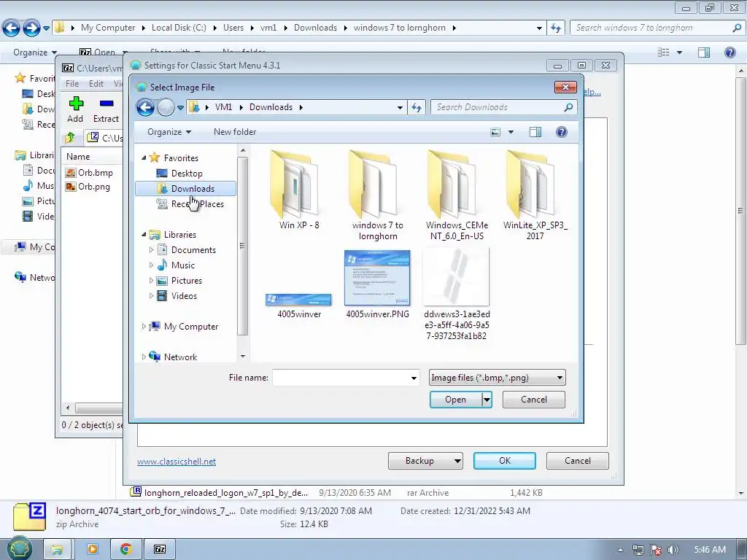Open Chrome from the taskbar
Image resolution: width=747 pixels, height=560 pixels.
point(125,550)
